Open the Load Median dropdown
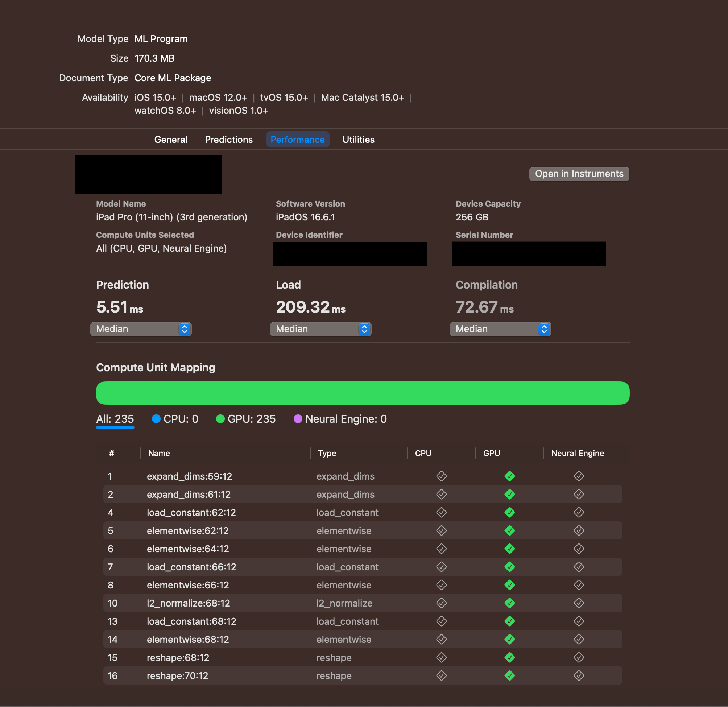 [320, 329]
